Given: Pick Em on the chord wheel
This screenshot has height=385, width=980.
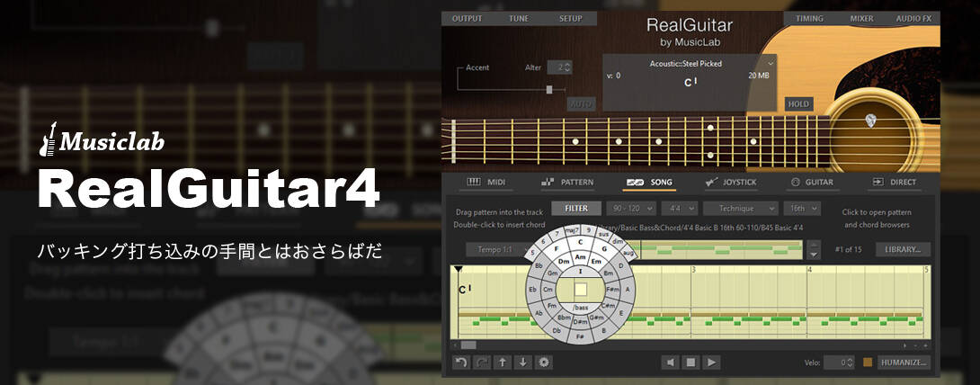Looking at the screenshot, I should (598, 261).
